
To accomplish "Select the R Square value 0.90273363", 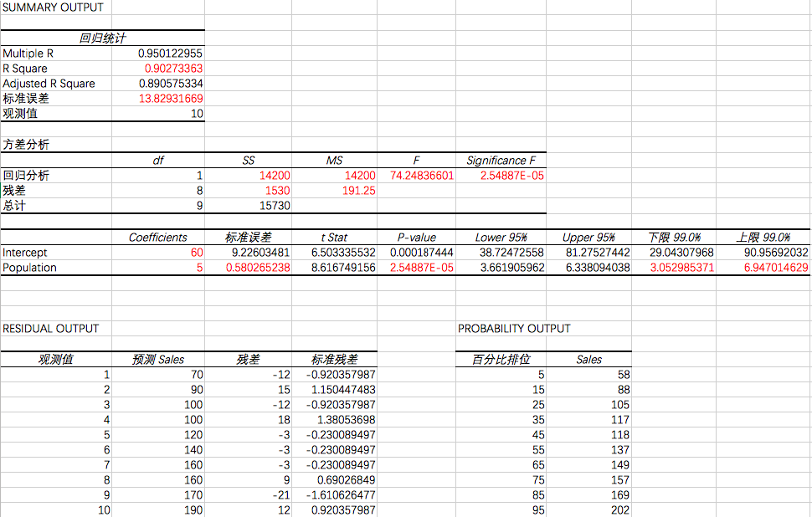I will pos(173,69).
